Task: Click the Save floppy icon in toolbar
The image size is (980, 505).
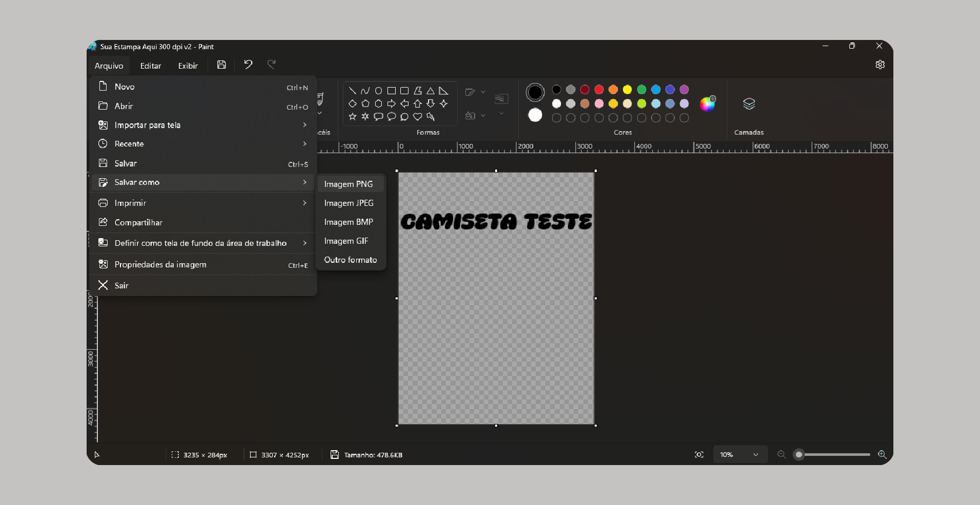Action: point(221,65)
